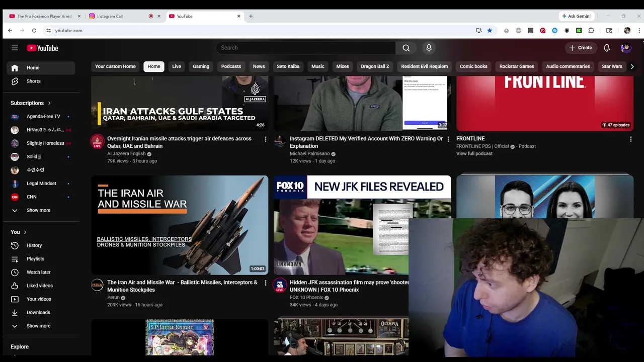
Task: Close the Instagram Call tab
Action: (x=159, y=16)
